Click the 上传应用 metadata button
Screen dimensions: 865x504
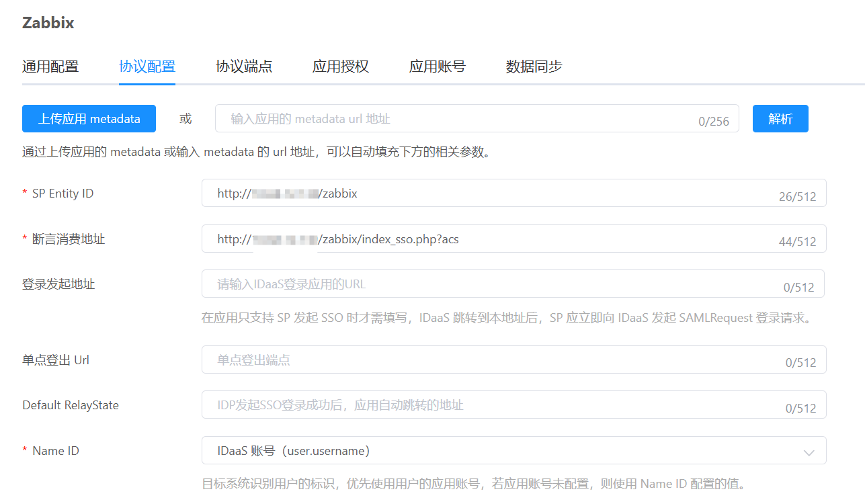(89, 119)
